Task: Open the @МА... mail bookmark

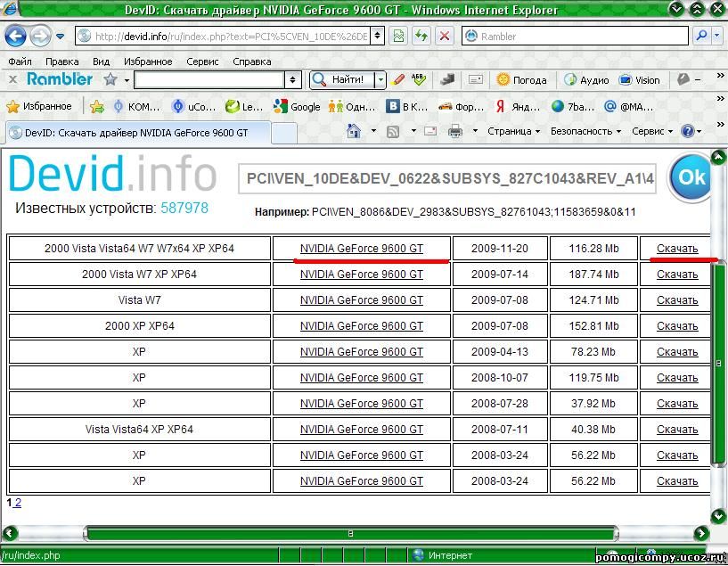Action: pos(628,107)
